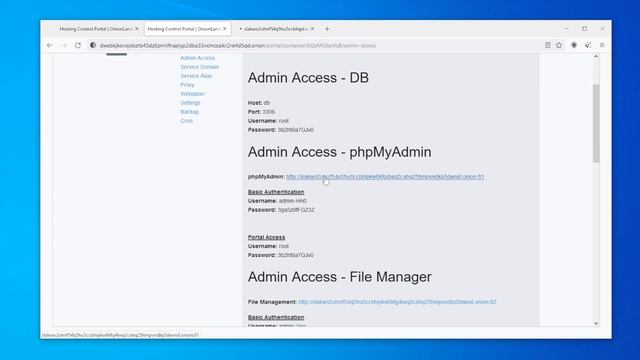Bookmark this page with the star icon
The height and width of the screenshot is (360, 640).
pyautogui.click(x=559, y=45)
